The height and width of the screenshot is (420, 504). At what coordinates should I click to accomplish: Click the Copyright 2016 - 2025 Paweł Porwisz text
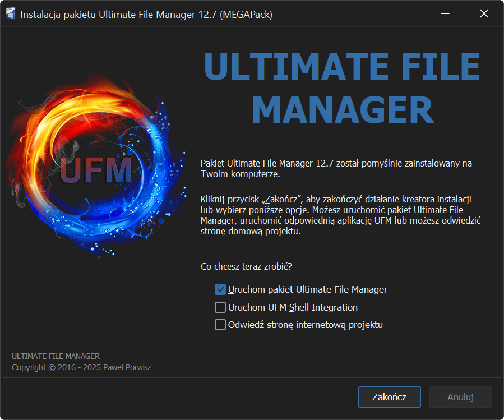pos(81,368)
